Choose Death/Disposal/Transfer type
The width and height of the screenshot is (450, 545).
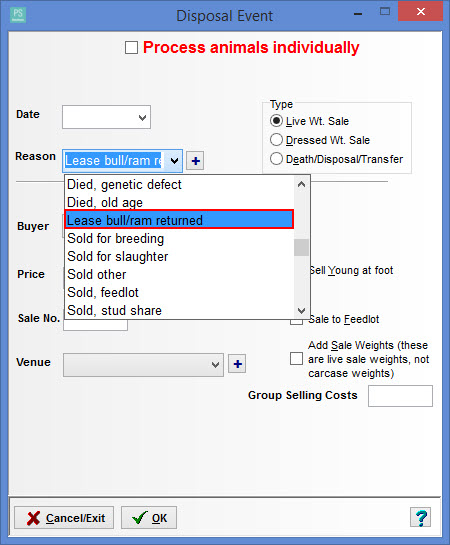click(276, 159)
